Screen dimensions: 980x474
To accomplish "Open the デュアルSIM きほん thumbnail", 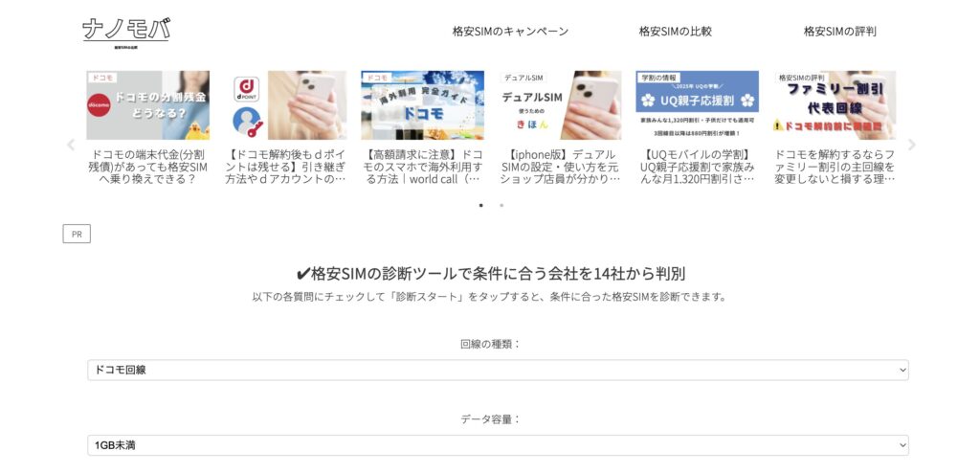I will [x=560, y=105].
